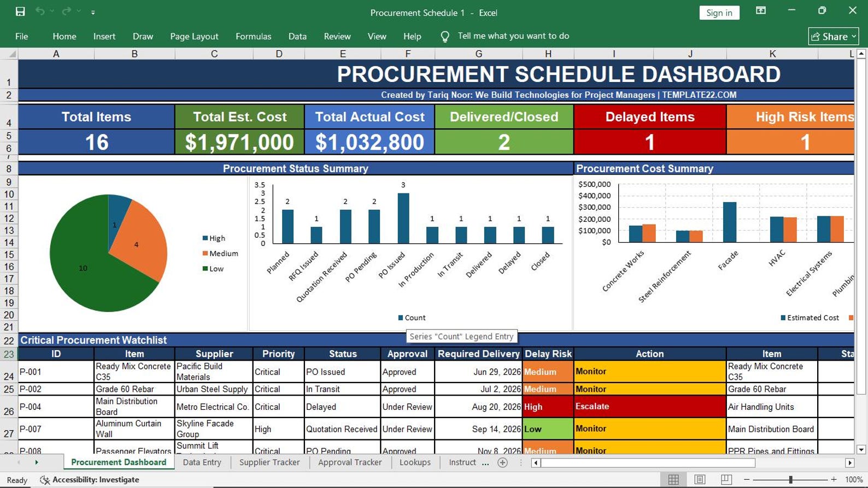The image size is (868, 488).
Task: Click the Ribbon Display Options icon
Action: (x=761, y=11)
